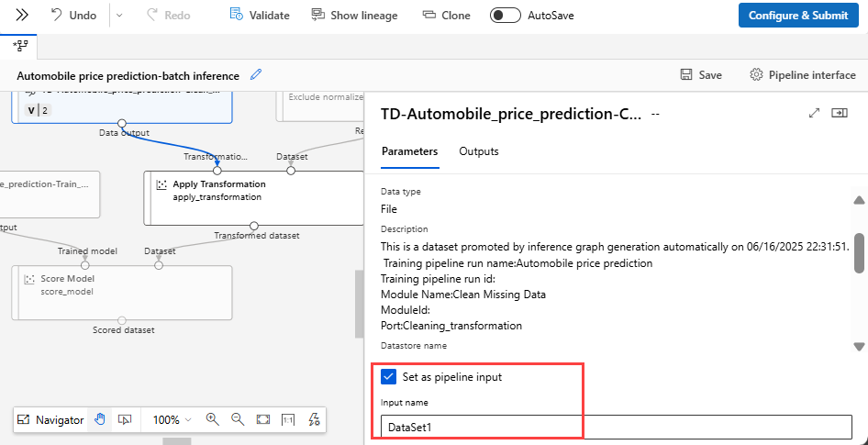Click the auto layout icon
868x445 pixels.
coord(314,419)
